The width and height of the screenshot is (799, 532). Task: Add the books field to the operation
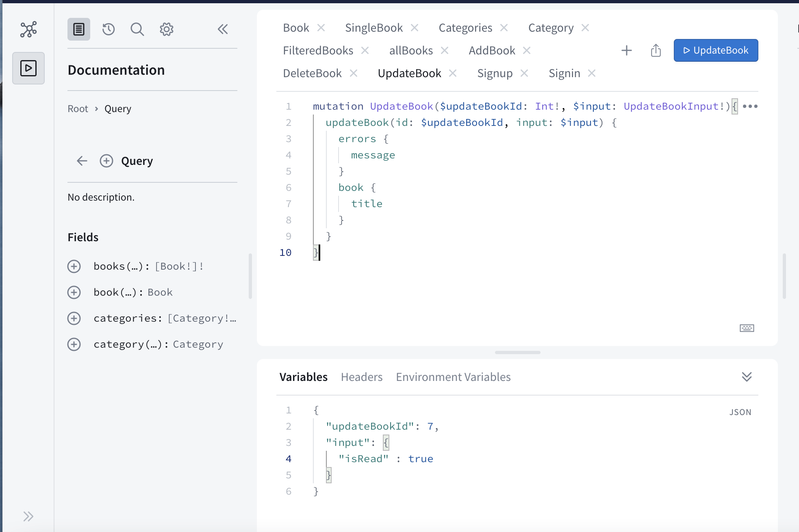pos(74,266)
